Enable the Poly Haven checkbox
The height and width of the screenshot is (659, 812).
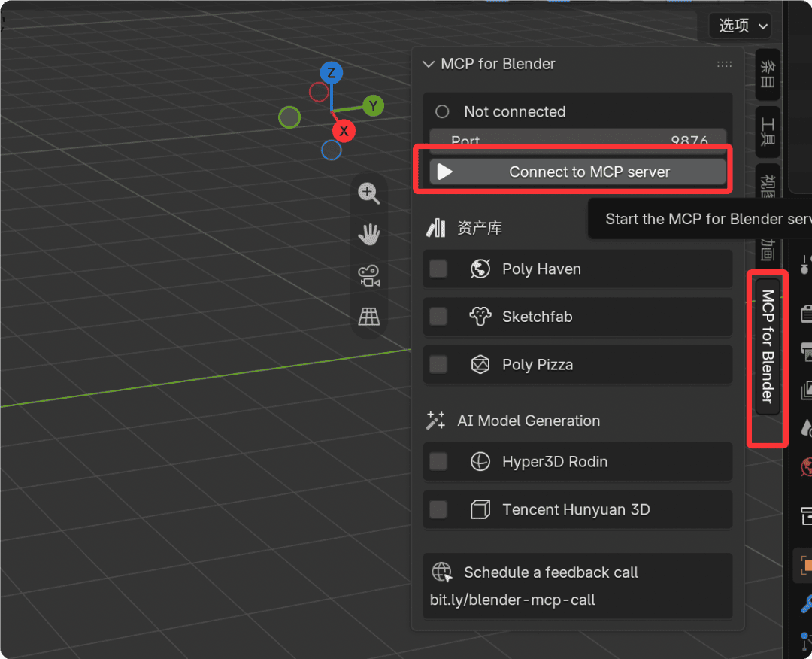(438, 269)
